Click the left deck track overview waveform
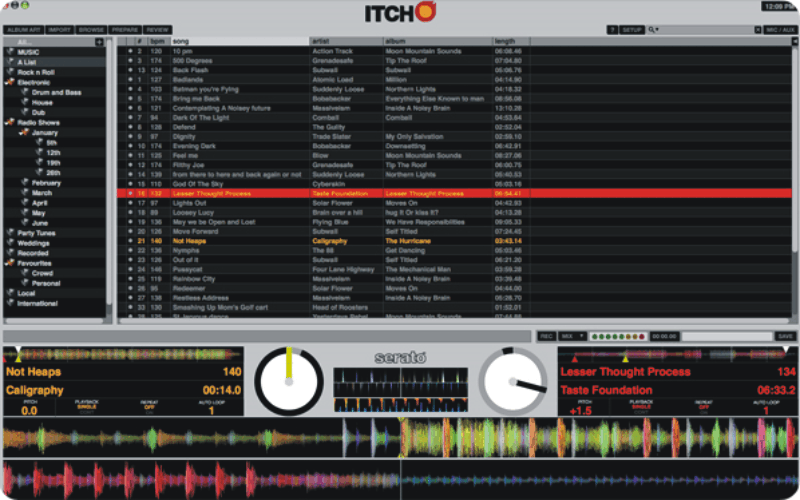The width and height of the screenshot is (800, 500). (x=122, y=355)
